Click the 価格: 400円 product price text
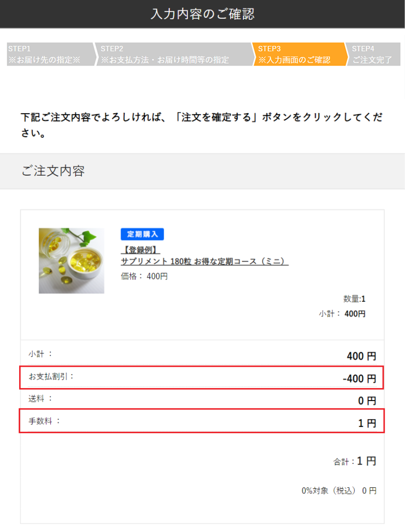405x532 pixels. 144,276
